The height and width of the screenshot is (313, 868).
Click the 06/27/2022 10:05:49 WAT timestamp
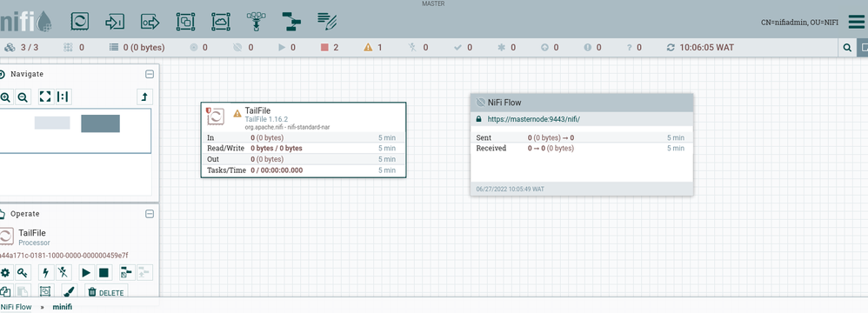[510, 190]
